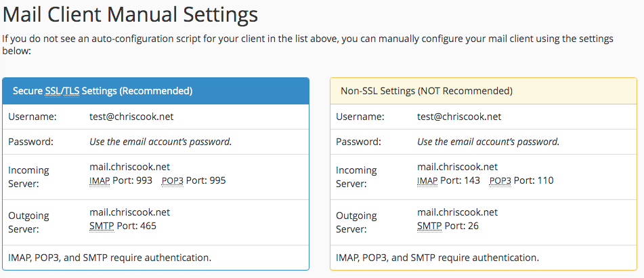This screenshot has height=278, width=644.
Task: Click the Non-SSL incoming server mail.chriscook.net hostname
Action: [x=457, y=167]
